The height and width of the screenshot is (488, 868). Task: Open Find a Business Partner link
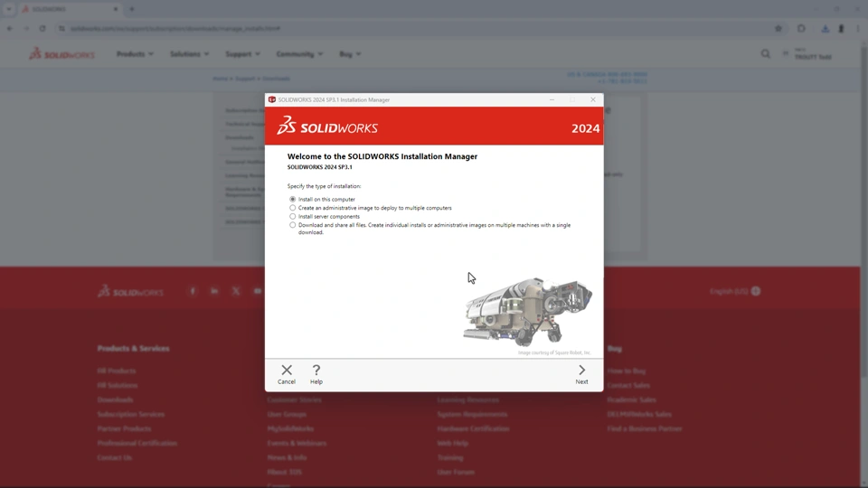pos(645,428)
